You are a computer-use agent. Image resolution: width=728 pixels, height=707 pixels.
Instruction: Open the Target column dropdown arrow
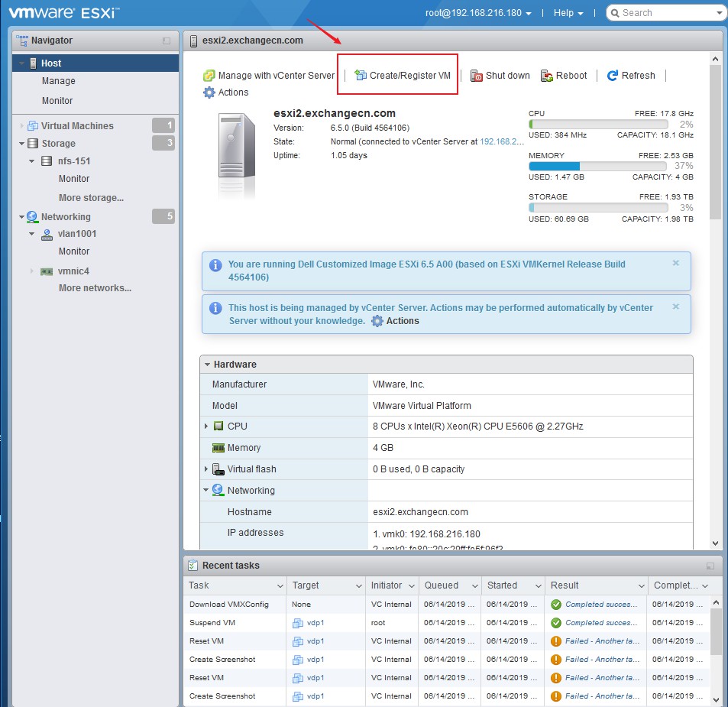358,586
